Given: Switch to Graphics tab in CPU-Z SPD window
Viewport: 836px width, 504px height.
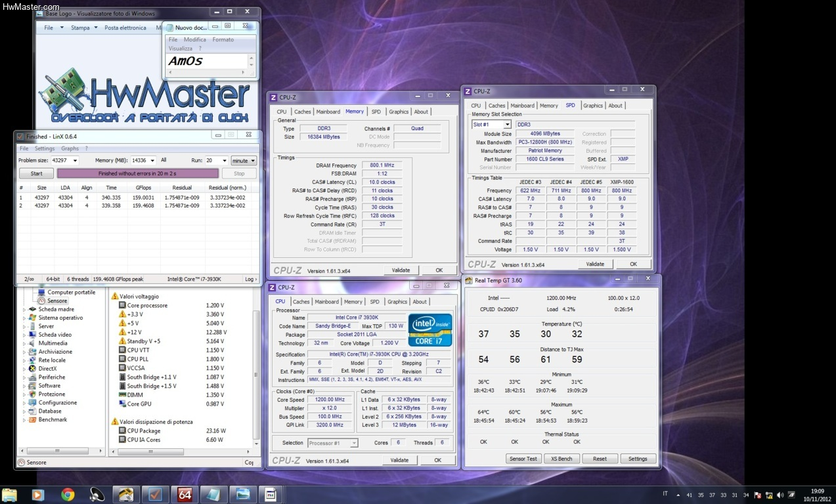Looking at the screenshot, I should (x=593, y=105).
